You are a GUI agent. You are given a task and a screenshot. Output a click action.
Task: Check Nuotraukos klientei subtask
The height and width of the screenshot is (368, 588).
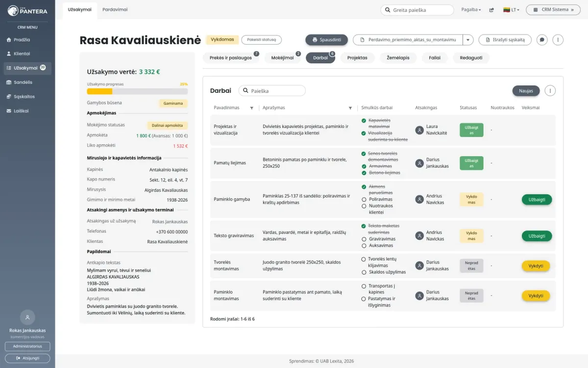click(x=364, y=206)
